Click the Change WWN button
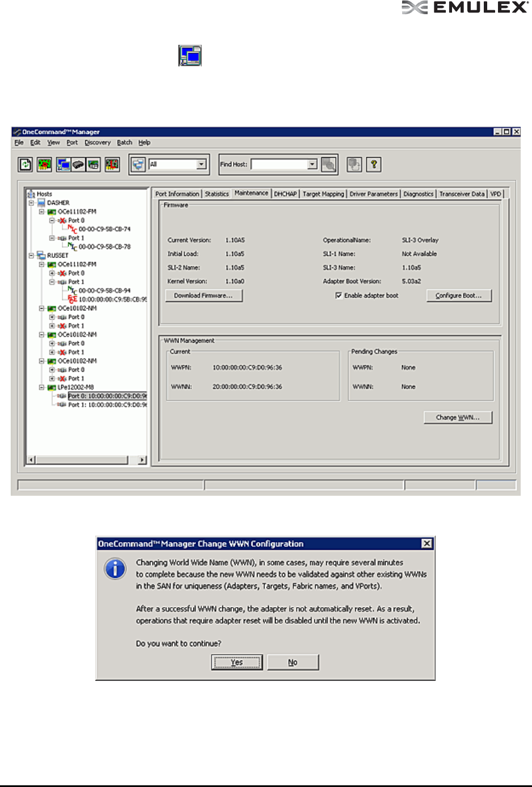Screen dimensions: 532x787 coord(458,418)
